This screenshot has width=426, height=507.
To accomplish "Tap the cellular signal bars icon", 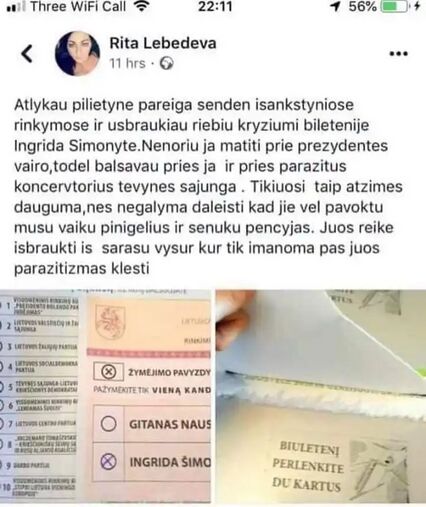I will 16,7.
